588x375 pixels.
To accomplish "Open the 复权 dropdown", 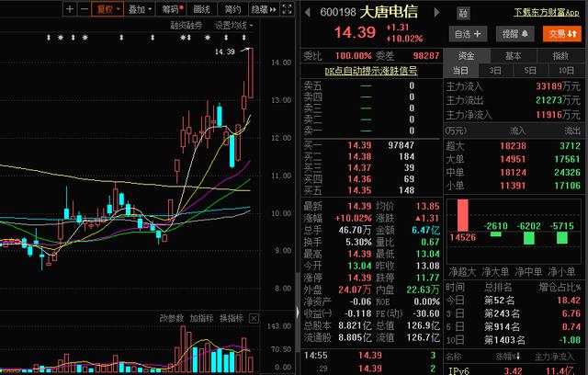I will [107, 9].
